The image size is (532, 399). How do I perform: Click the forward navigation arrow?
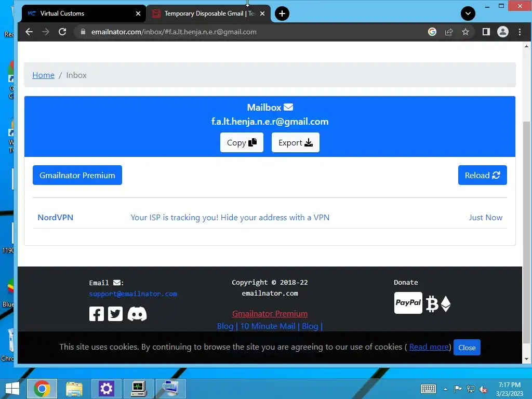(x=46, y=32)
